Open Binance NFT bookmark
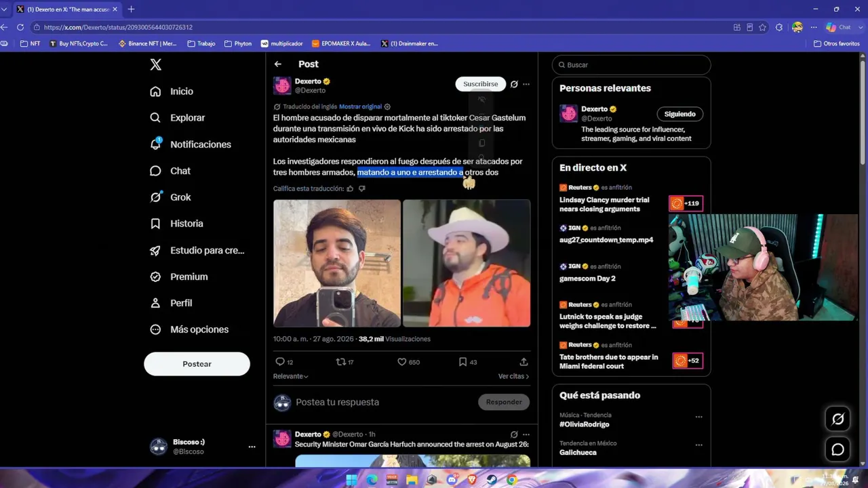 pyautogui.click(x=147, y=43)
